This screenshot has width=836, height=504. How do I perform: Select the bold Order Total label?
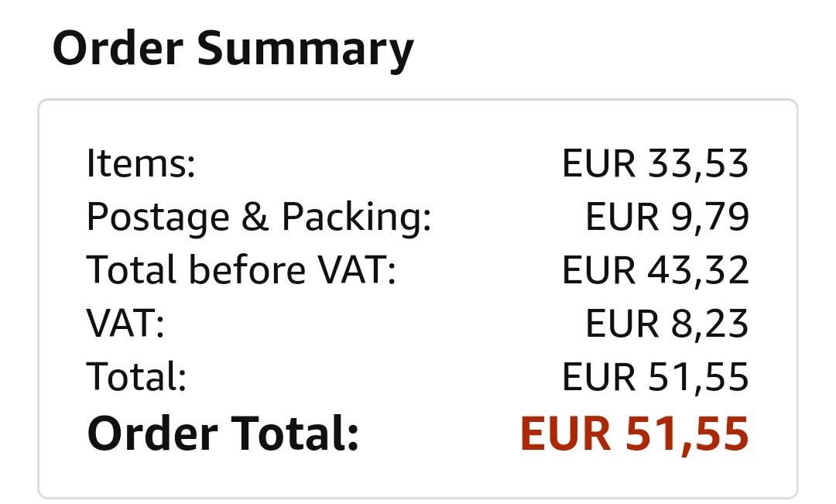223,433
